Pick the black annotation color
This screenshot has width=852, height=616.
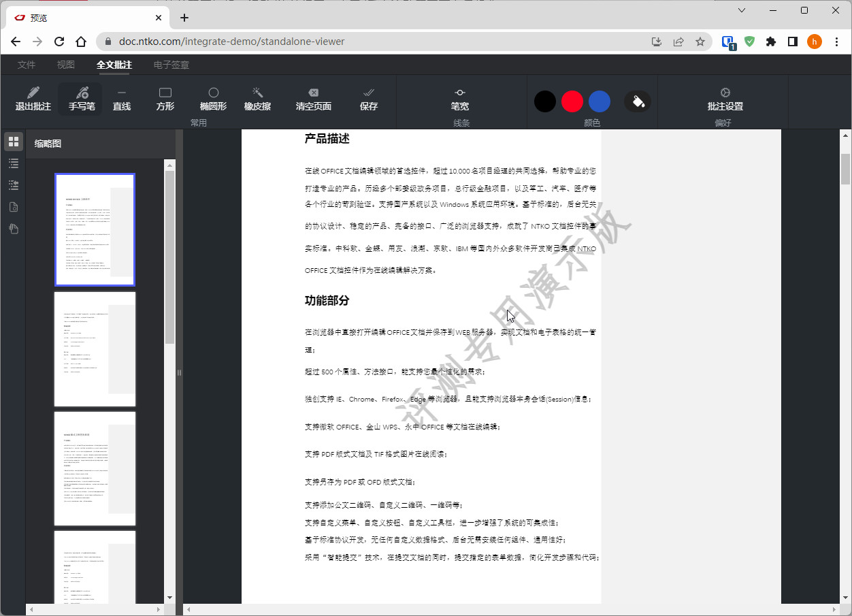[x=545, y=101]
